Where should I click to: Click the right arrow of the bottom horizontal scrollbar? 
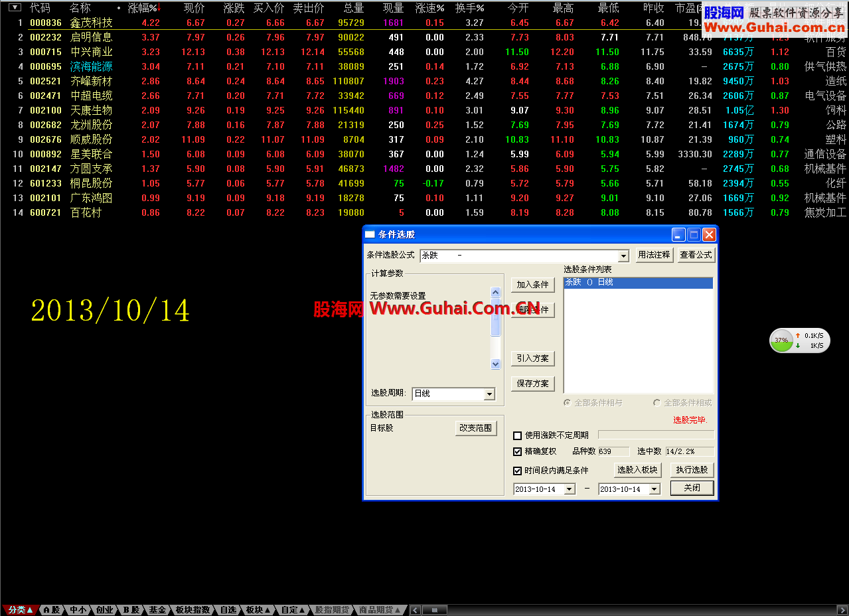coord(842,610)
